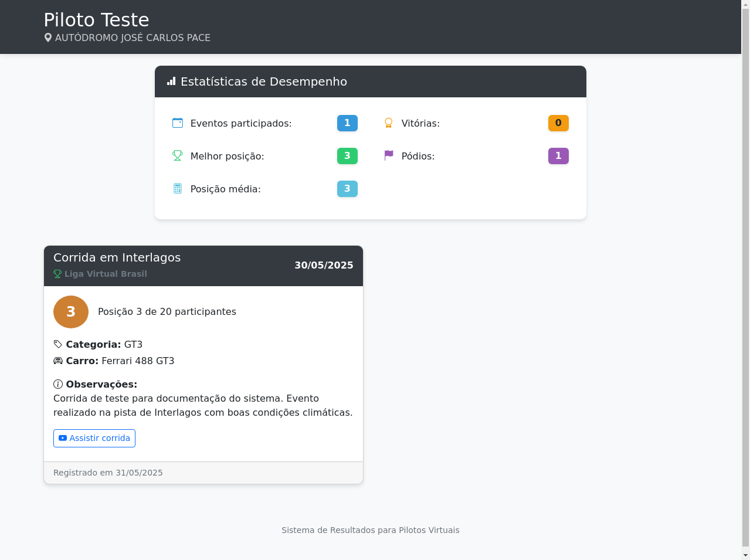Click the green trophy icon near Liga Virtual Brasil
Image resolution: width=750 pixels, height=560 pixels.
pyautogui.click(x=57, y=274)
